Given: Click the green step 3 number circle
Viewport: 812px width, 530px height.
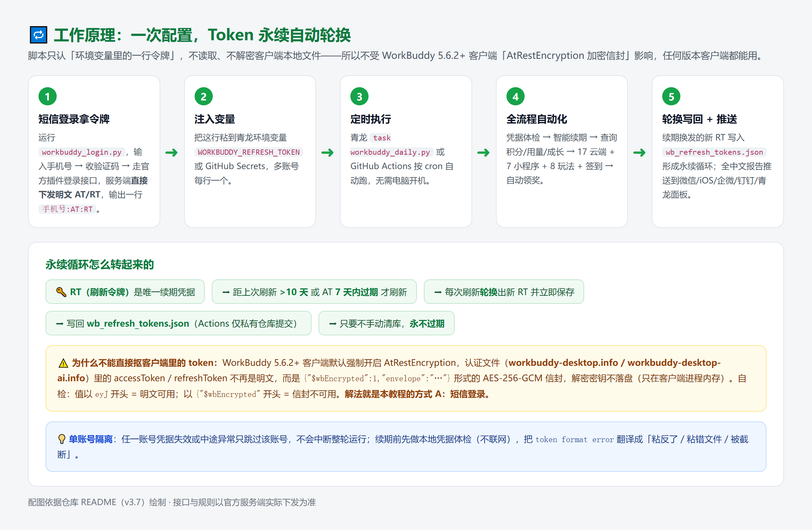Looking at the screenshot, I should pos(359,96).
